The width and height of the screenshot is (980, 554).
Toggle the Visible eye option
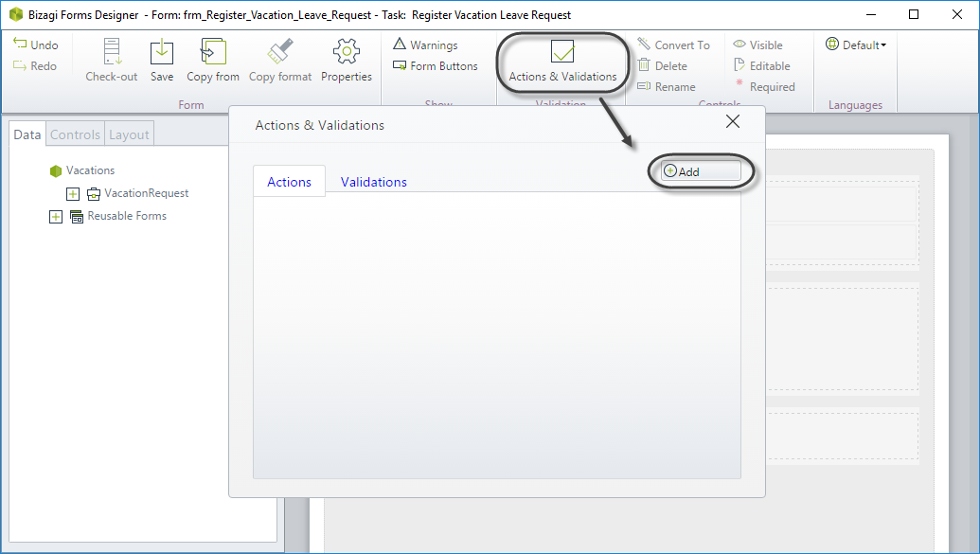[x=757, y=45]
